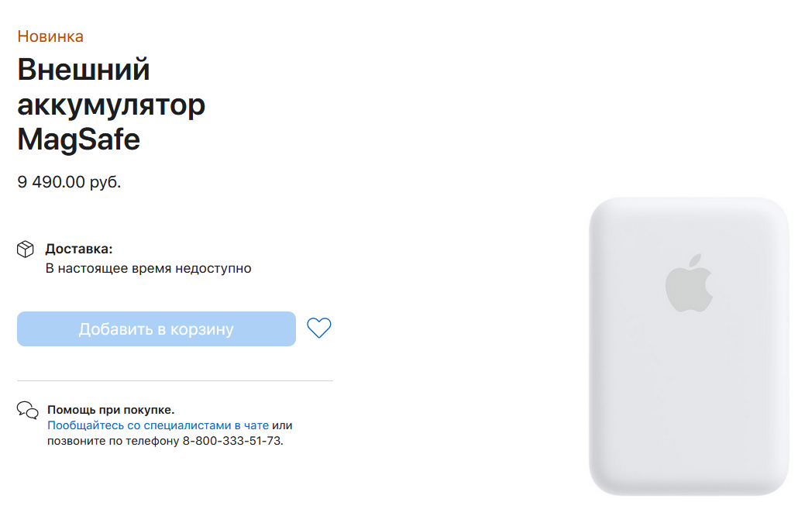Click the 'позвоните по телефону' text
The image size is (812, 516).
coord(113,441)
